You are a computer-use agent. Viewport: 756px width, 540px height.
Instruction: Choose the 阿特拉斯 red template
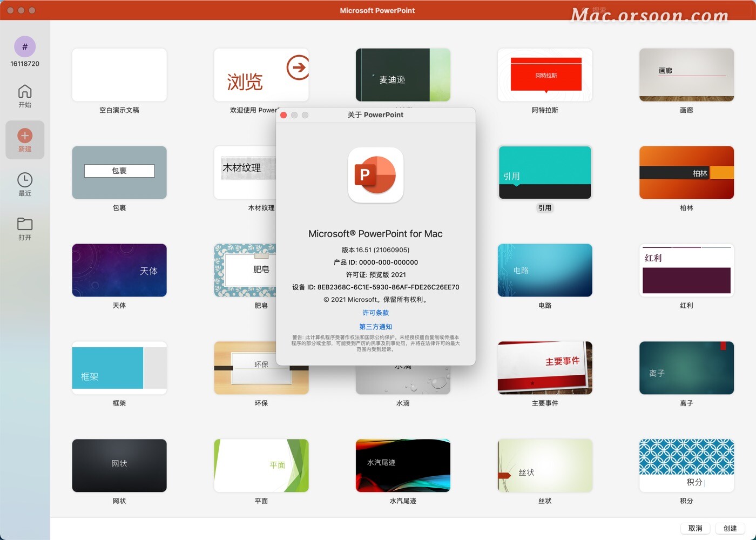pyautogui.click(x=545, y=75)
